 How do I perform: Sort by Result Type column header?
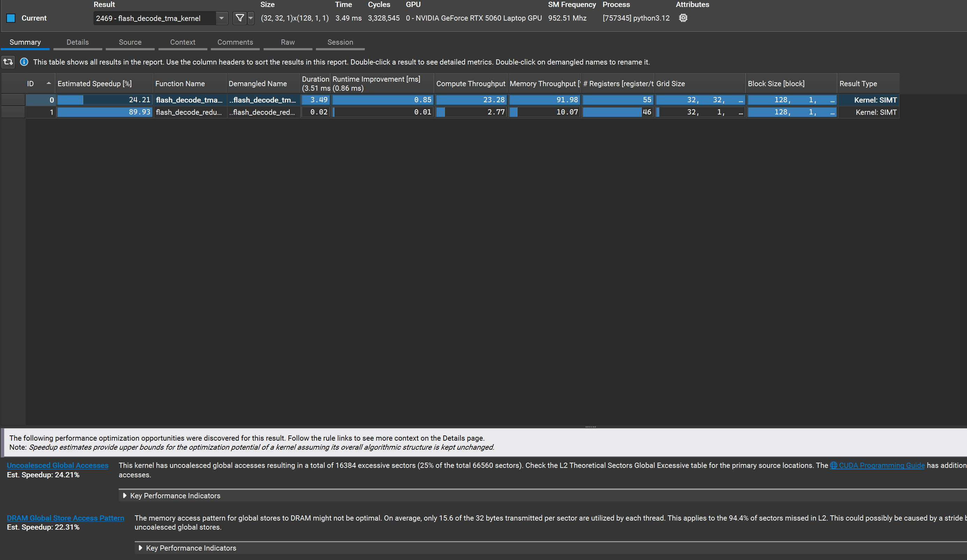[868, 84]
